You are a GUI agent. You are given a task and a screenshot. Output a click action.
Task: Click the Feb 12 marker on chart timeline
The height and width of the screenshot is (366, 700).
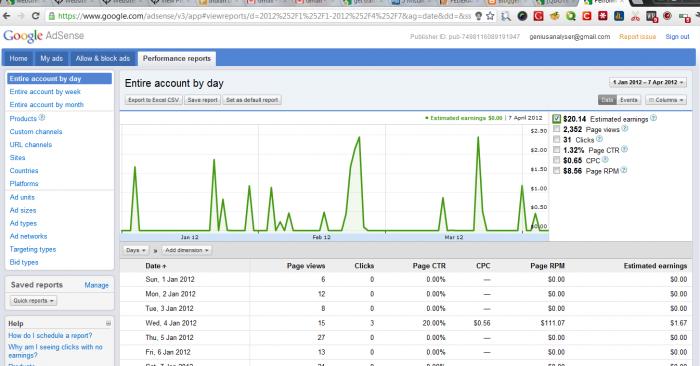[x=321, y=237]
